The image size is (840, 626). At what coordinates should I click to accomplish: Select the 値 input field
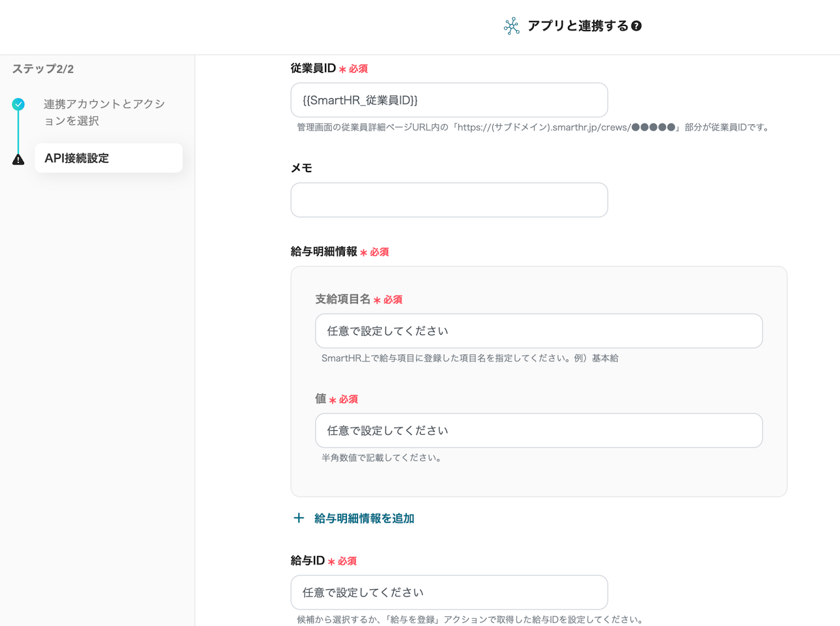pos(539,431)
